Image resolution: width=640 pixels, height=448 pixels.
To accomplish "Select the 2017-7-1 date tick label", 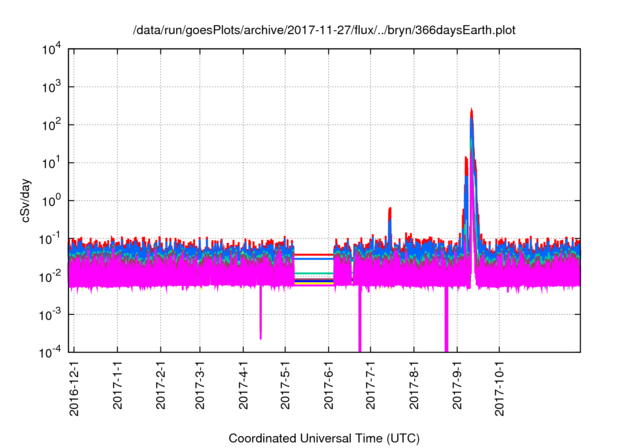I will [370, 390].
